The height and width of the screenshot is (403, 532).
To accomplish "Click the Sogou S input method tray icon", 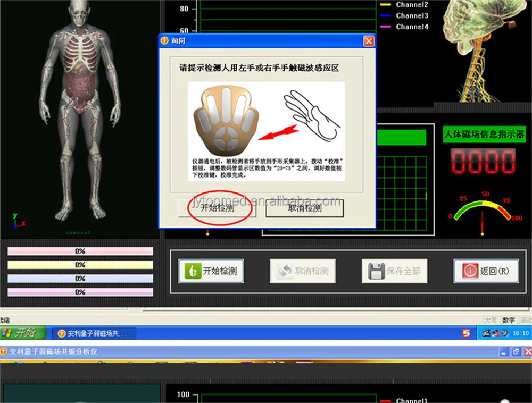I will pyautogui.click(x=466, y=333).
